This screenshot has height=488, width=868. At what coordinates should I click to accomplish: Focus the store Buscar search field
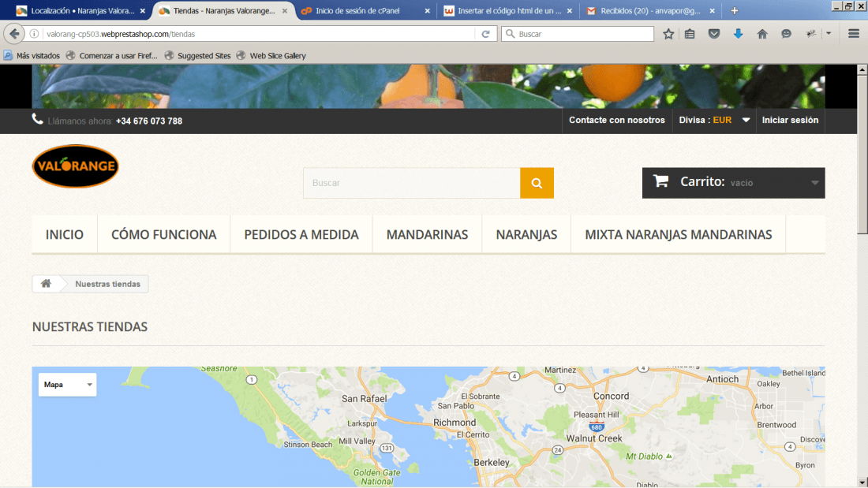point(411,183)
